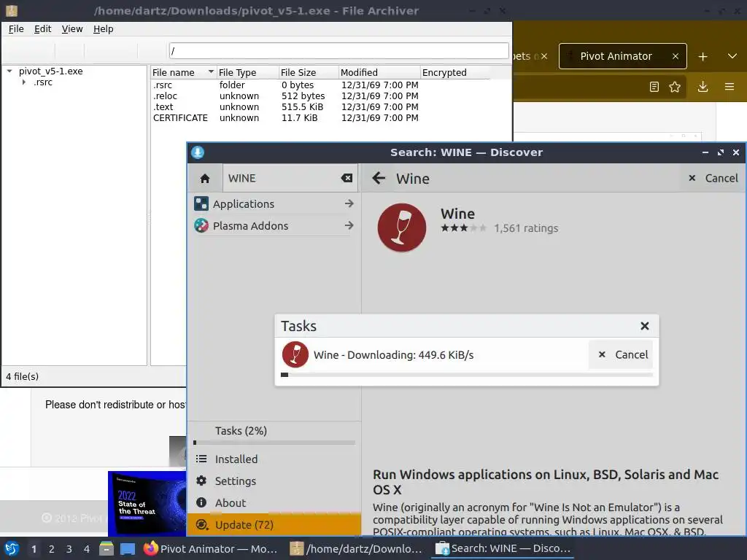Collapse the pivot_v5-1.exe tree node
The height and width of the screenshot is (560, 747).
[x=9, y=71]
